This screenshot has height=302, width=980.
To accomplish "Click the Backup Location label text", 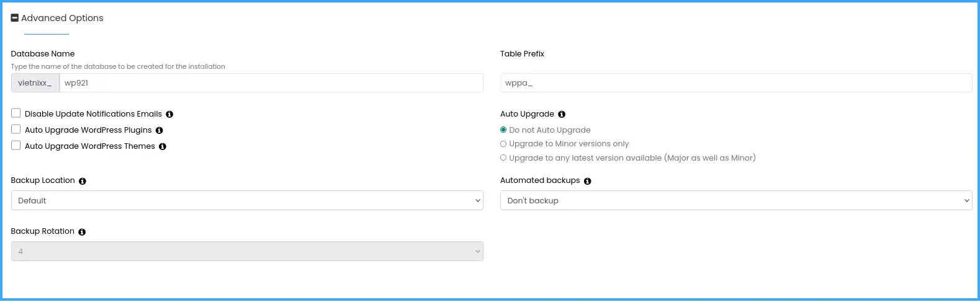I will (x=43, y=180).
